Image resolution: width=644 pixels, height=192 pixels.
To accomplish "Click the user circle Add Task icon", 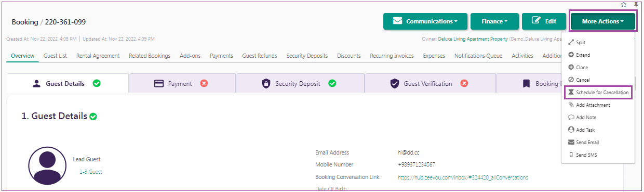I will [571, 130].
